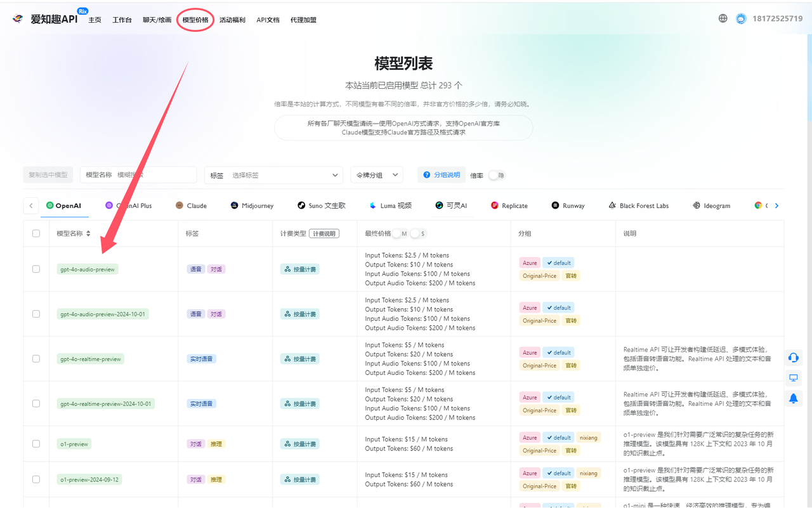
Task: Switch to the Midjourney tab
Action: pos(252,205)
